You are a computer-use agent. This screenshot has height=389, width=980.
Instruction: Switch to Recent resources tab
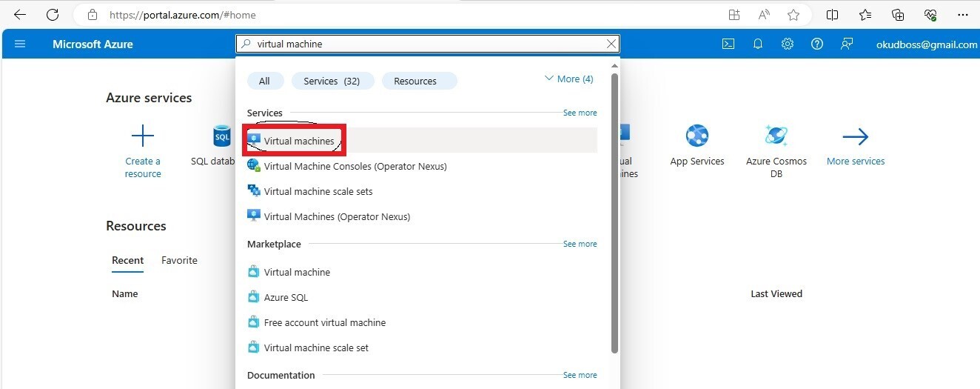pyautogui.click(x=127, y=260)
